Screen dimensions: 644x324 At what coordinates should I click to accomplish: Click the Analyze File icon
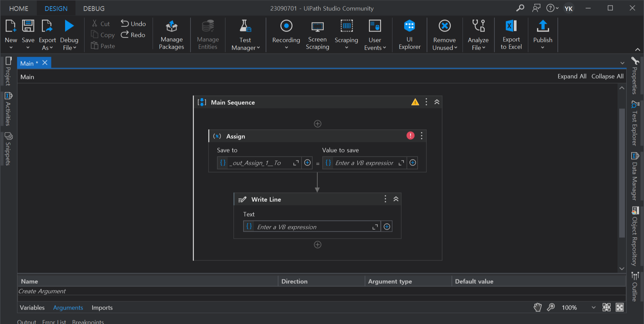[478, 26]
